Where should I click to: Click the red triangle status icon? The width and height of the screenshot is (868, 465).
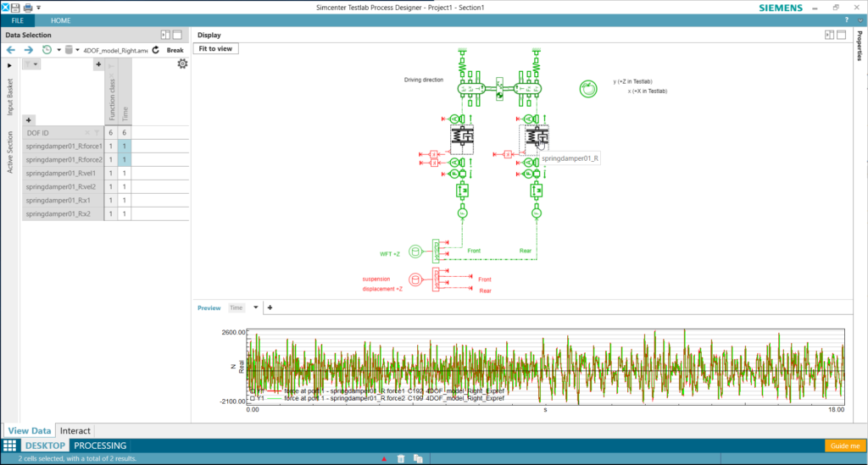[384, 459]
